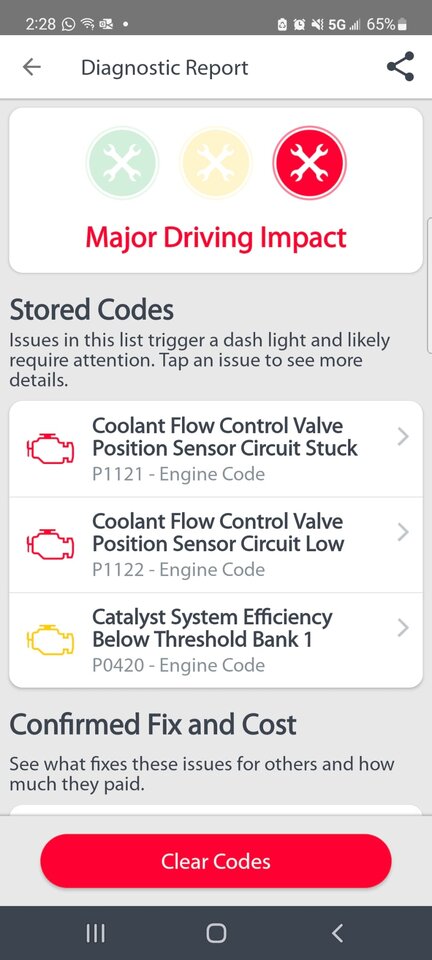Tap the yellow wrench severity indicator
The image size is (432, 960).
point(215,163)
